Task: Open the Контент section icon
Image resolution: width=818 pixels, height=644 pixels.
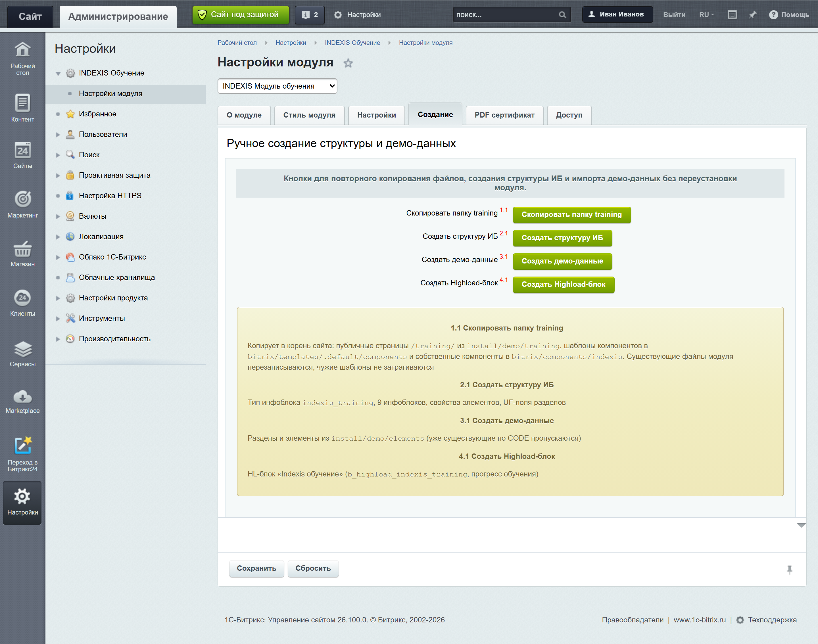Action: (x=23, y=107)
